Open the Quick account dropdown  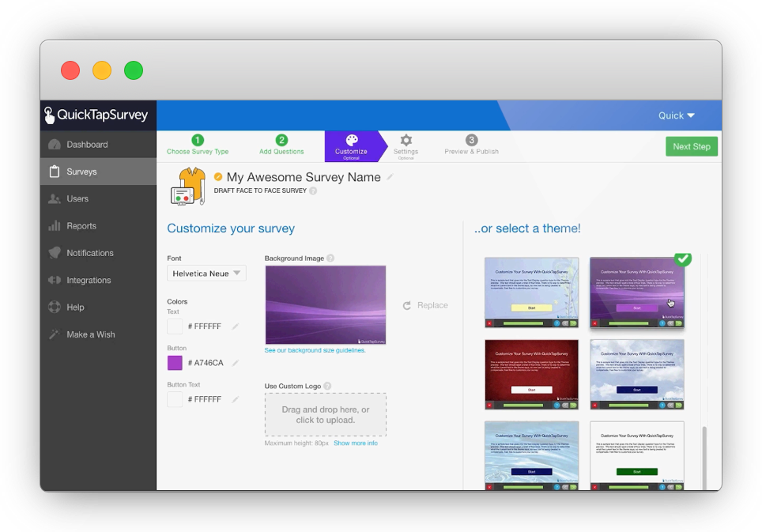[x=676, y=115]
